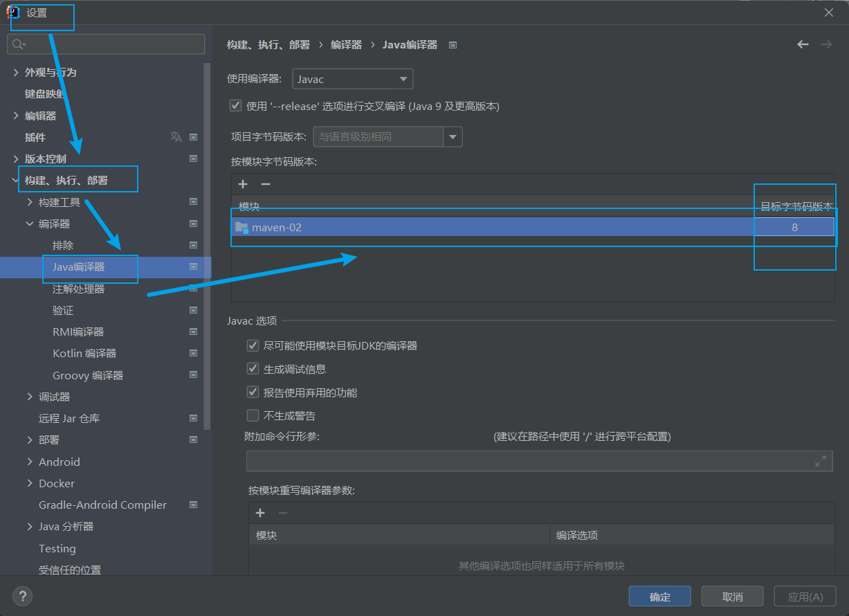Collapse the 编译器 tree node
The height and width of the screenshot is (616, 849).
[x=30, y=224]
